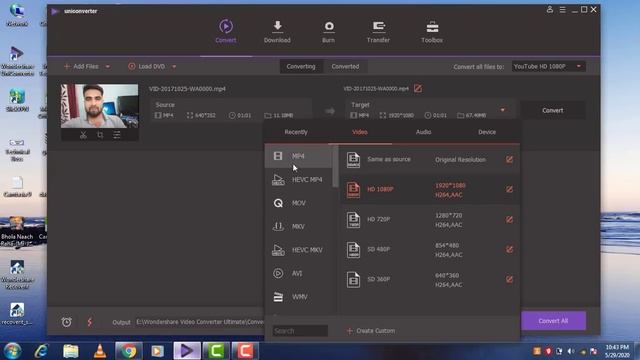The image size is (640, 360).
Task: Switch to the Recently tab
Action: tap(296, 132)
